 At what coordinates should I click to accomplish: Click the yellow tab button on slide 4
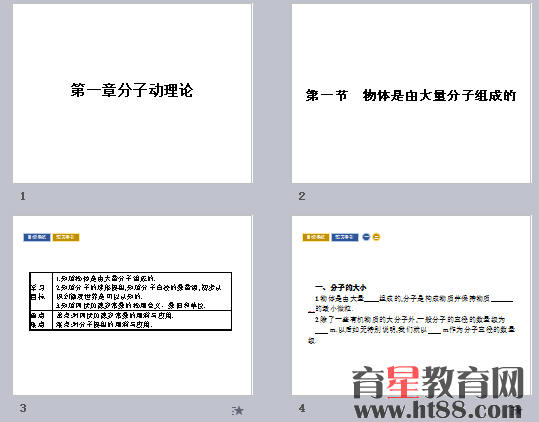point(316,237)
